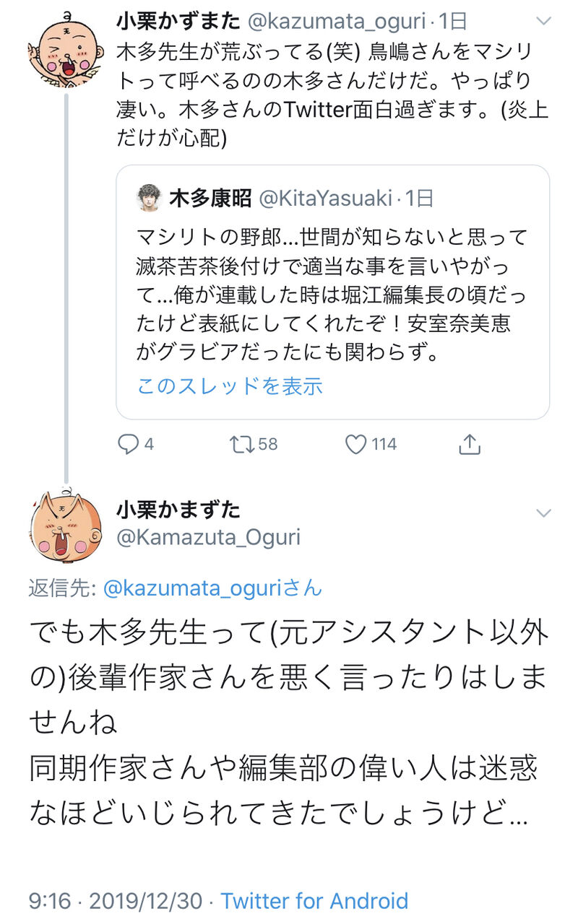Click the reply speech bubble icon
This screenshot has width=578, height=924.
(x=129, y=444)
